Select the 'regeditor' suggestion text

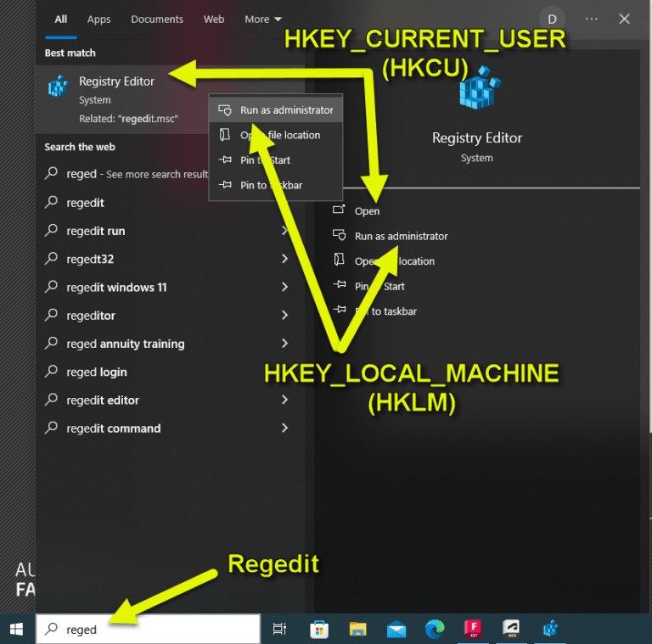point(91,316)
